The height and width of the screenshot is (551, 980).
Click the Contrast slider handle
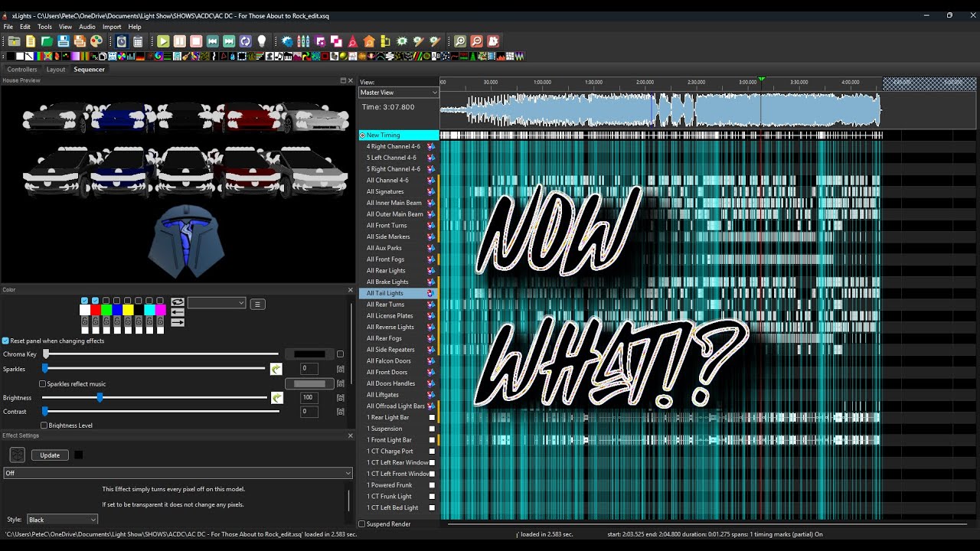coord(45,412)
